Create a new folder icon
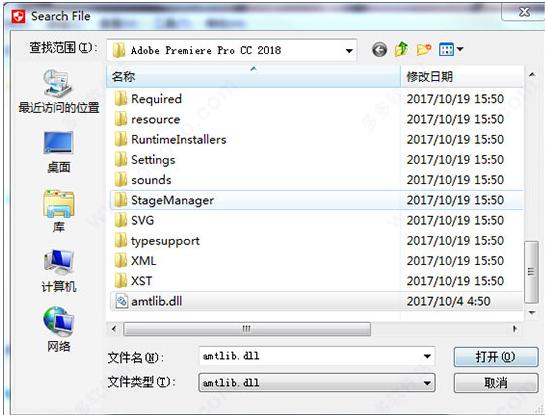 tap(424, 50)
